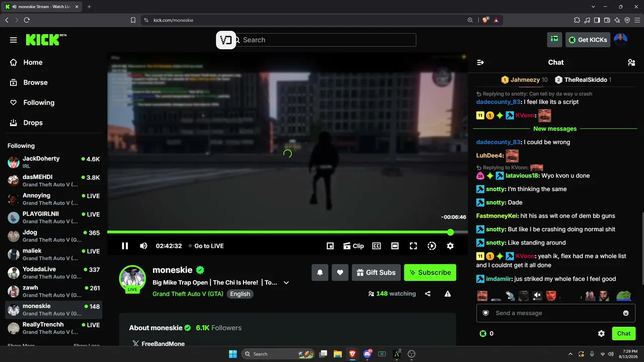Image resolution: width=644 pixels, height=362 pixels.
Task: Click the English language tag
Action: (240, 294)
